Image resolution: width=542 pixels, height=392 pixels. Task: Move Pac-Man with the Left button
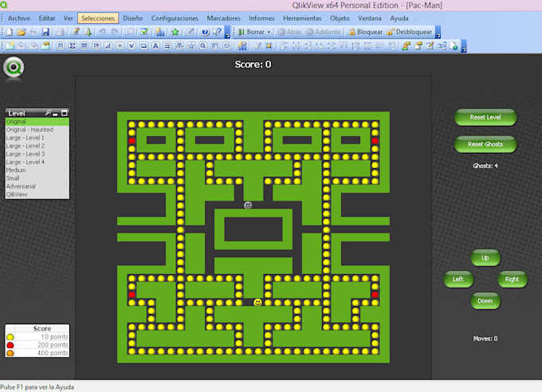coord(458,280)
